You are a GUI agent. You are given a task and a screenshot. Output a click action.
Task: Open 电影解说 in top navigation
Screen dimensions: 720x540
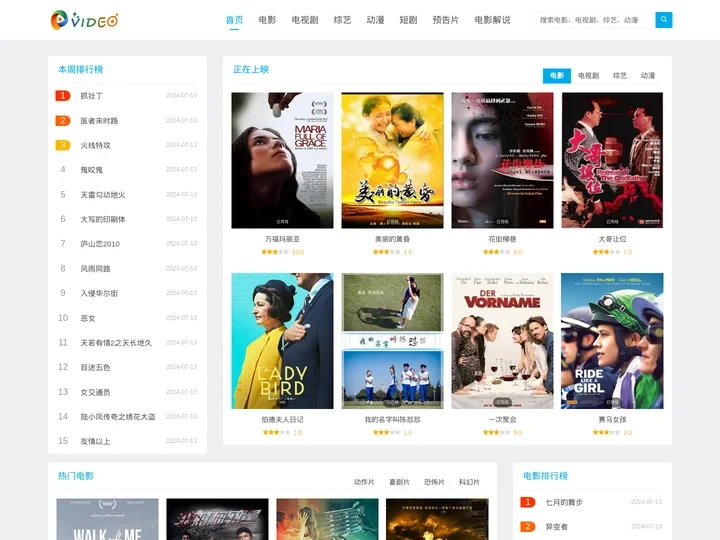(x=492, y=20)
